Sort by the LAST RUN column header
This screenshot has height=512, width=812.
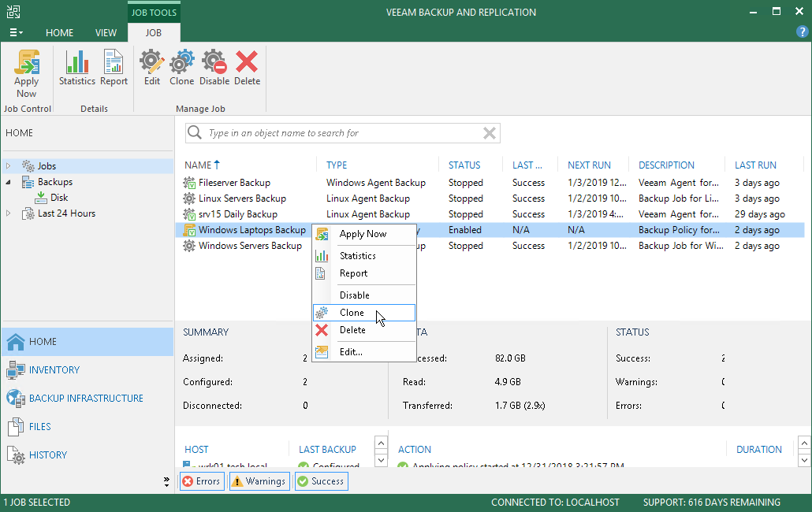[x=755, y=165]
